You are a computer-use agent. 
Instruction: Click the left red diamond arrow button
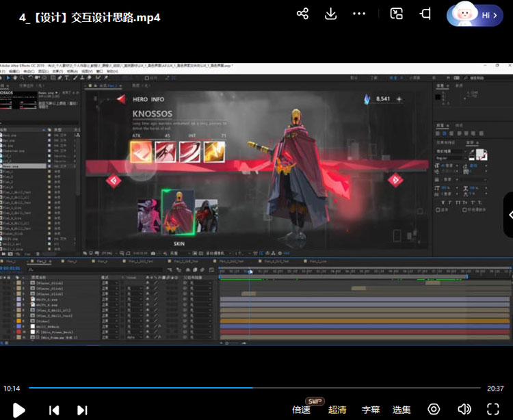point(114,181)
